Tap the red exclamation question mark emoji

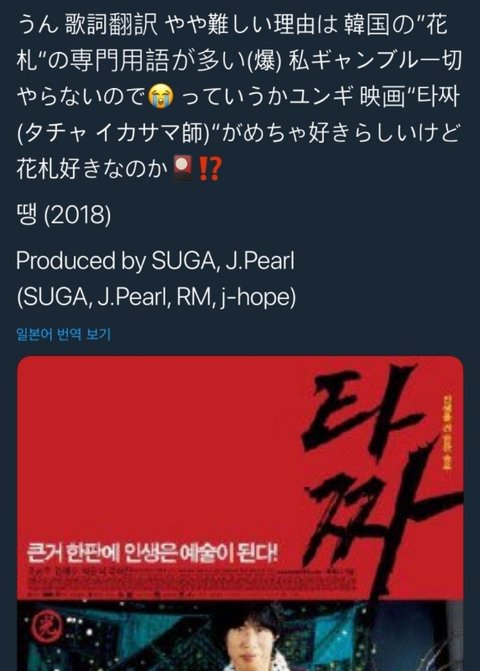[x=210, y=169]
